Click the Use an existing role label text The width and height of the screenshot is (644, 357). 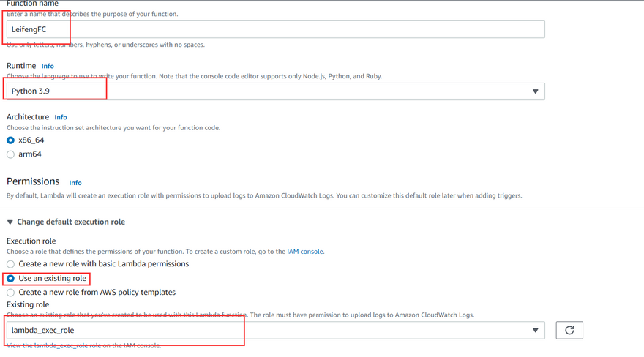(x=52, y=278)
